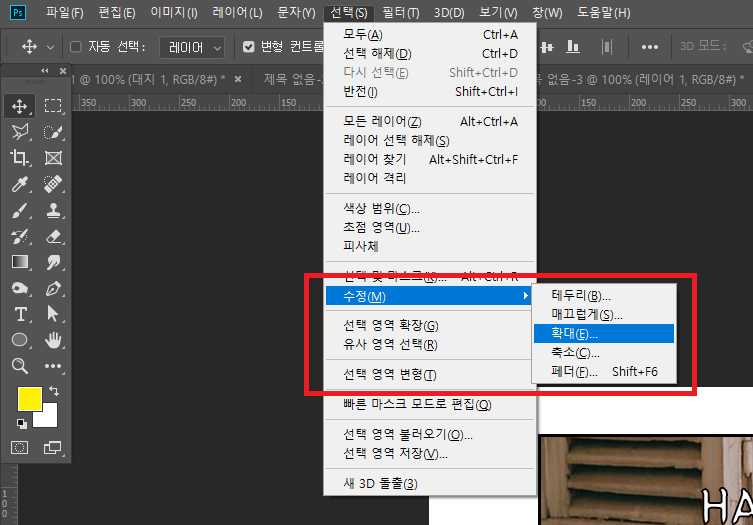Viewport: 753px width, 525px height.
Task: Choose the Gradient tool
Action: coord(20,262)
